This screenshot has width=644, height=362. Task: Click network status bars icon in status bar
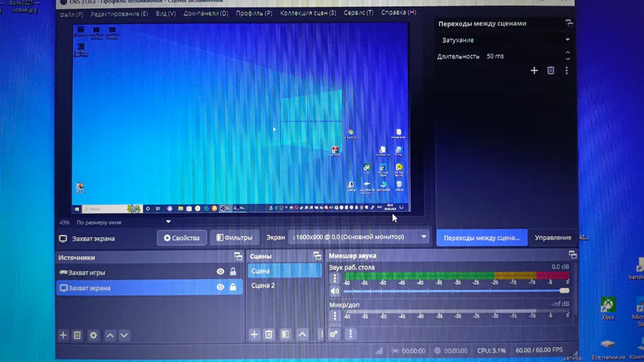[379, 351]
